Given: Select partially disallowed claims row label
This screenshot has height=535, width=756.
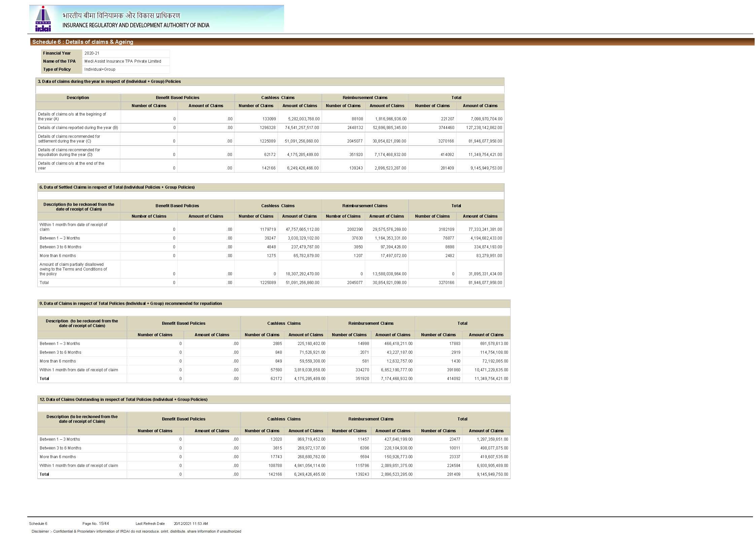Looking at the screenshot, I should [73, 269].
